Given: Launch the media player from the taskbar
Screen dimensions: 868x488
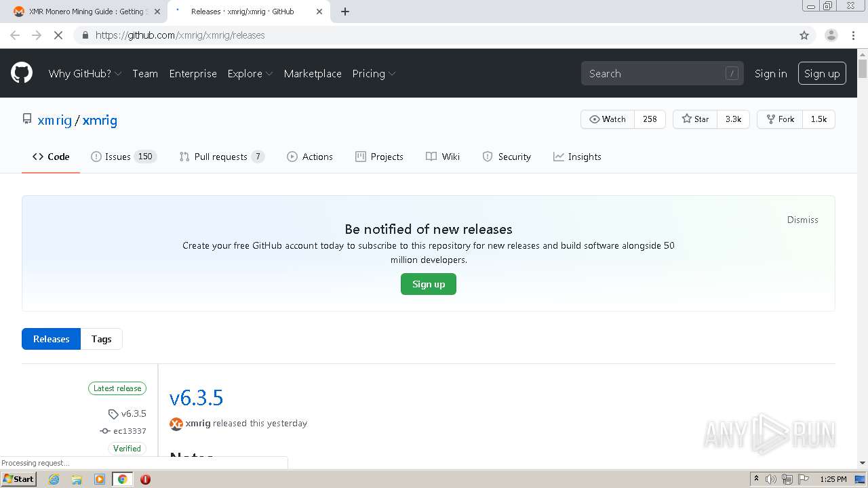Looking at the screenshot, I should pyautogui.click(x=99, y=479).
